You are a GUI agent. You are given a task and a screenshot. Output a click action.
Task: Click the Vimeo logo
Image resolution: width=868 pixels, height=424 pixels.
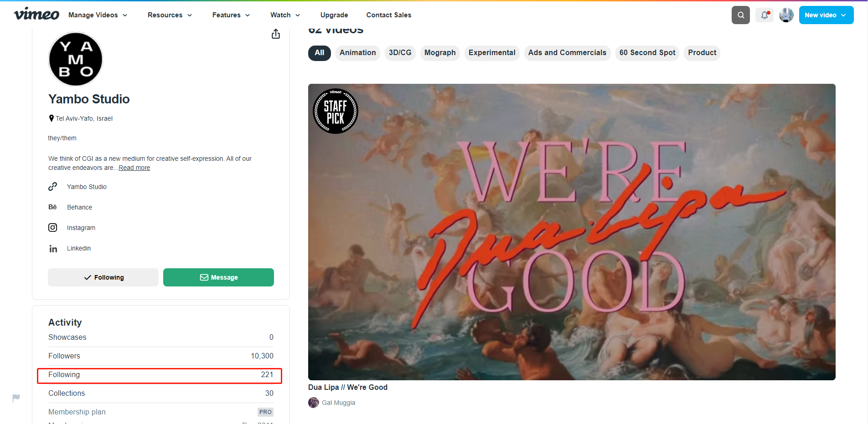point(36,14)
